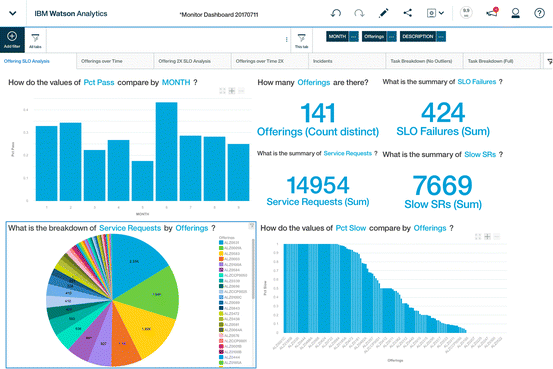The image size is (553, 369).
Task: Open announcements via the megaphone icon
Action: click(492, 13)
